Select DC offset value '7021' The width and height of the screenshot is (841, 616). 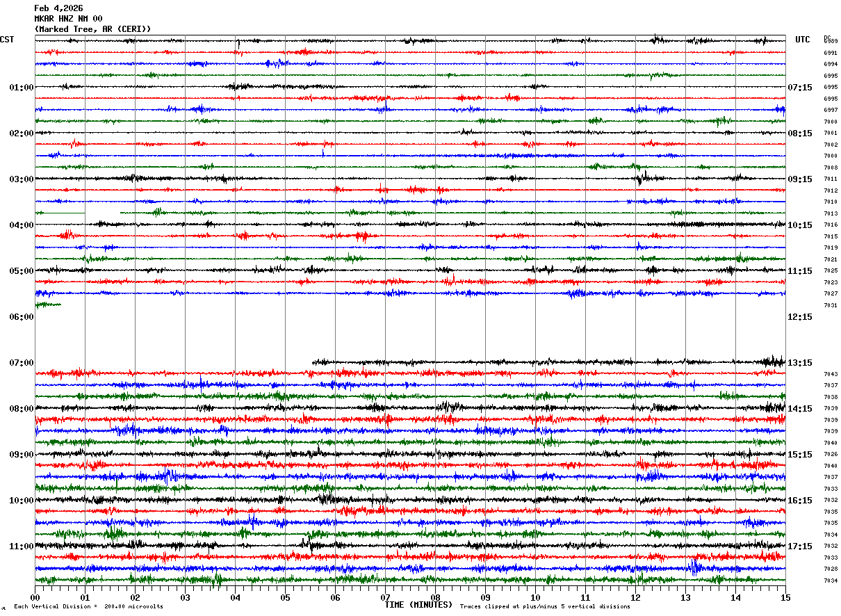pos(831,259)
